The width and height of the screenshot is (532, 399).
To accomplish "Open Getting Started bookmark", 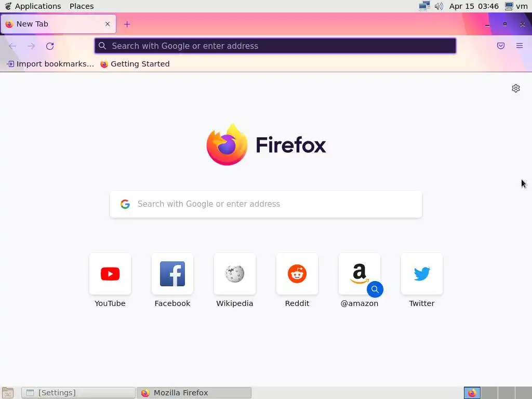I will 135,64.
